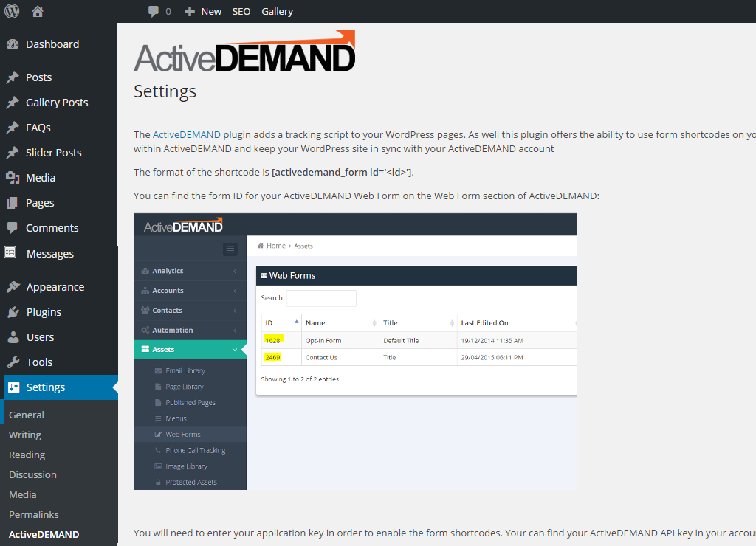Click the Tools wrench icon
The image size is (756, 546).
13,362
